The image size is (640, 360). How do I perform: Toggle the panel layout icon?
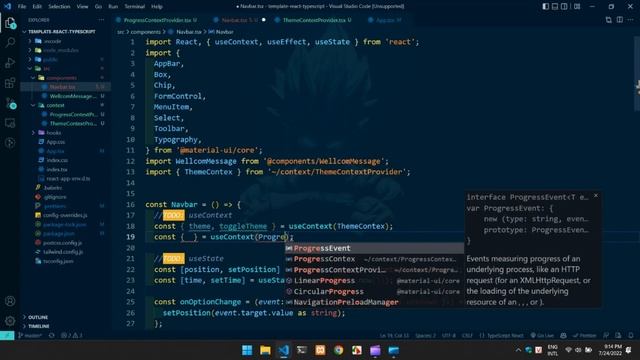(555, 7)
